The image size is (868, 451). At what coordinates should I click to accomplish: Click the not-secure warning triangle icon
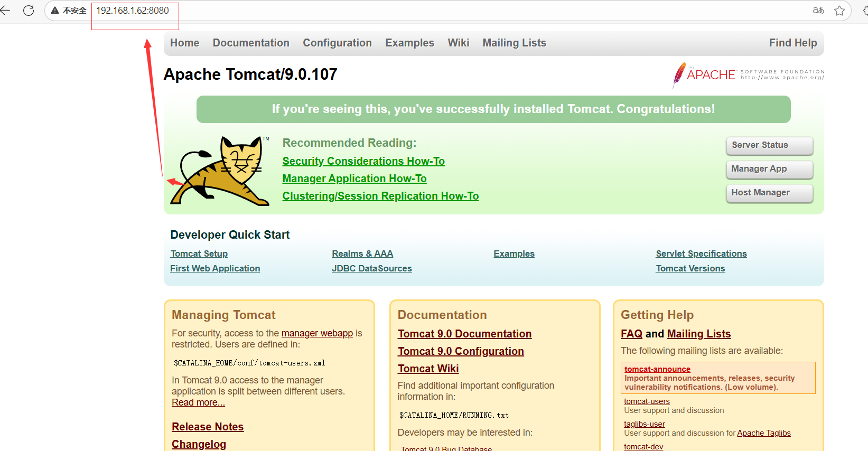(x=55, y=11)
